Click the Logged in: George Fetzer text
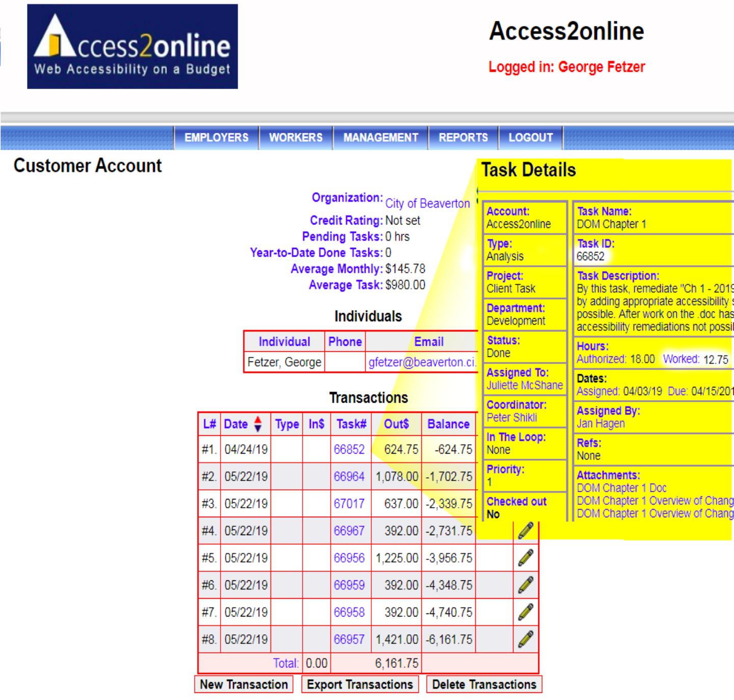This screenshot has width=734, height=700. click(566, 67)
